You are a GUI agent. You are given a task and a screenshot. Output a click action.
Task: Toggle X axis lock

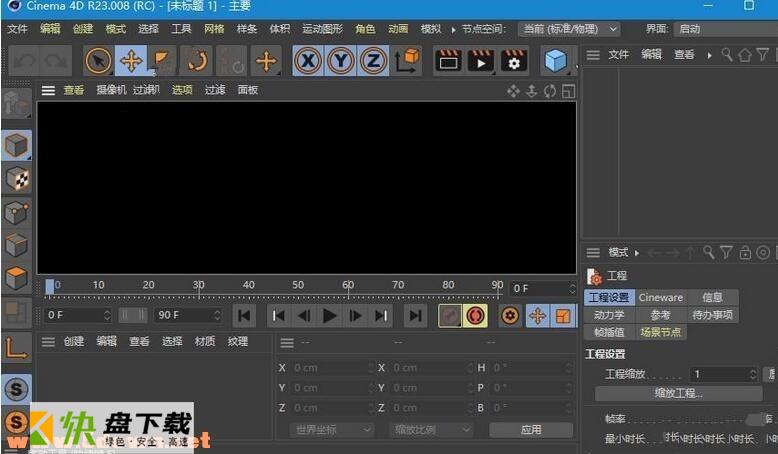tap(308, 61)
